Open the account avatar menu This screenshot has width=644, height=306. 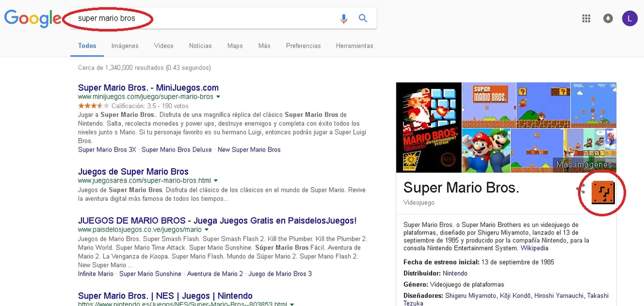pyautogui.click(x=629, y=19)
